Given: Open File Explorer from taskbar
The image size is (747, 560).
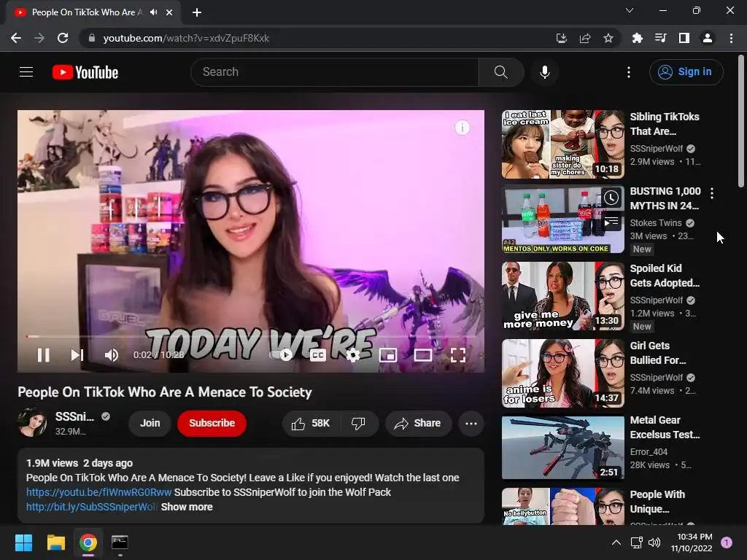Looking at the screenshot, I should click(x=55, y=542).
